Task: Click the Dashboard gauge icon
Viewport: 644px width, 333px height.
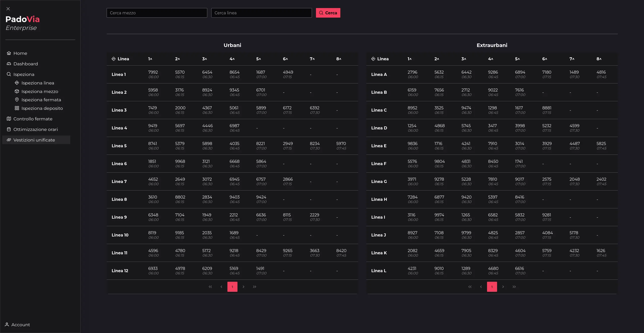Action: [x=9, y=64]
